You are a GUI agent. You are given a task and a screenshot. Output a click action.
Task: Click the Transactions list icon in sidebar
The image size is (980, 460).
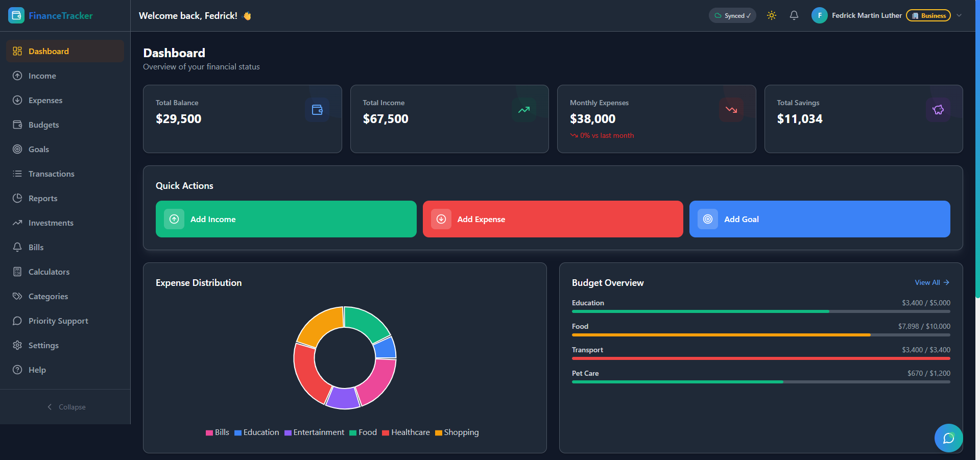[17, 174]
